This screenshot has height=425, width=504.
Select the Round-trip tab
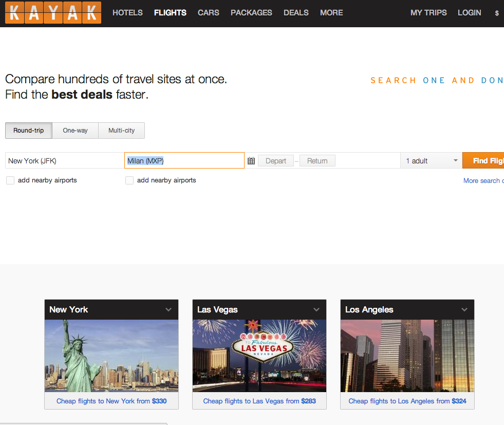tap(29, 131)
